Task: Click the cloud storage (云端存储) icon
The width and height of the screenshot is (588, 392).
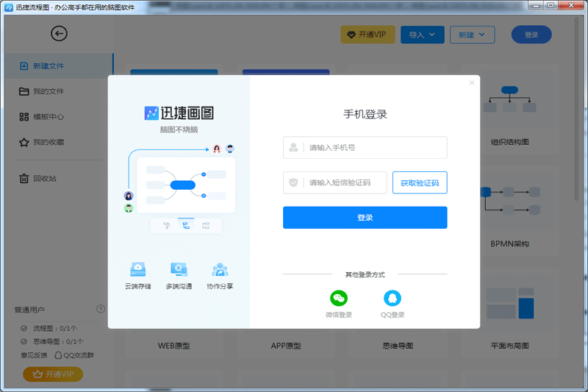Action: [x=137, y=269]
